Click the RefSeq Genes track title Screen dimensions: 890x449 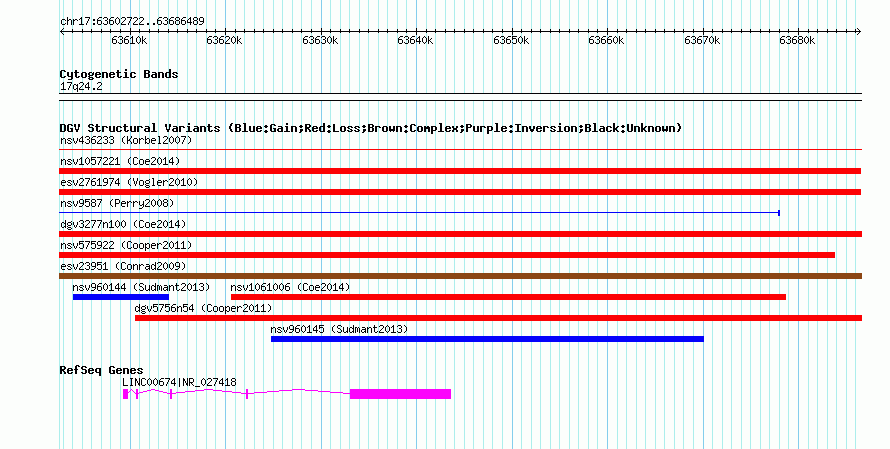tap(101, 370)
